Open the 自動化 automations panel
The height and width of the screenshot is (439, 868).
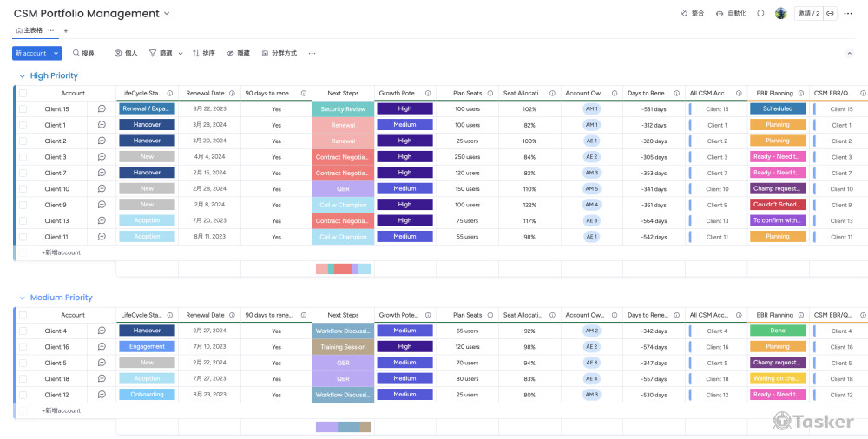720,14
